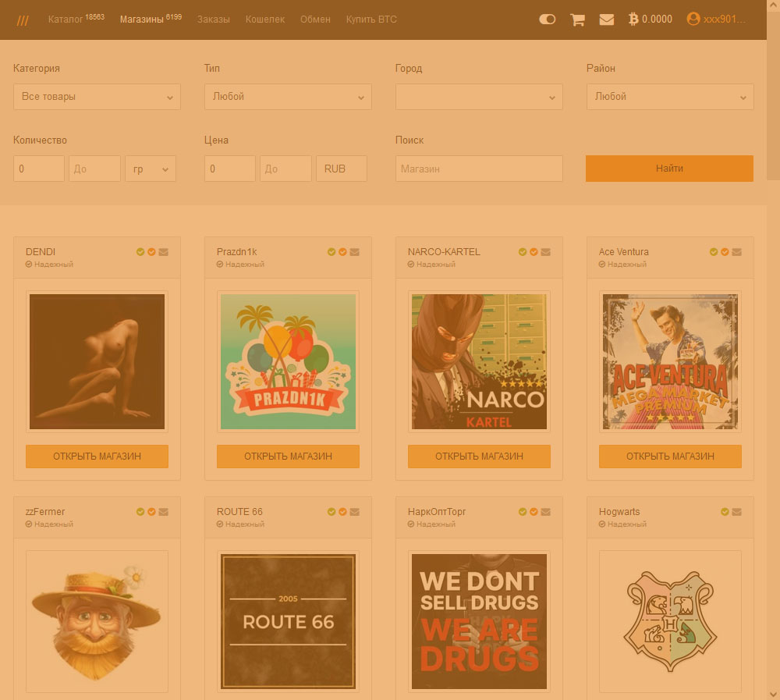Navigate to Обмен

[x=315, y=20]
